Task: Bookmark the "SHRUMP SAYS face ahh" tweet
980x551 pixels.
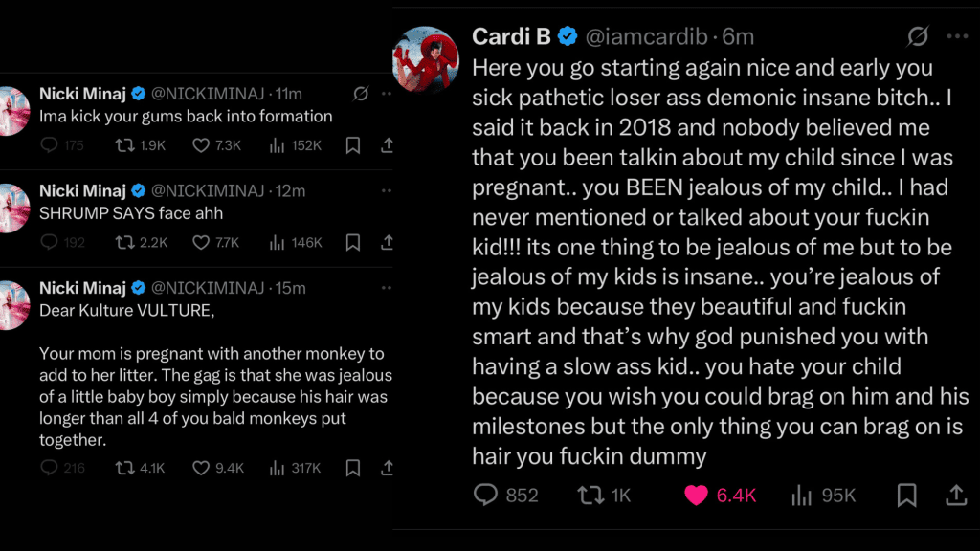Action: tap(352, 242)
